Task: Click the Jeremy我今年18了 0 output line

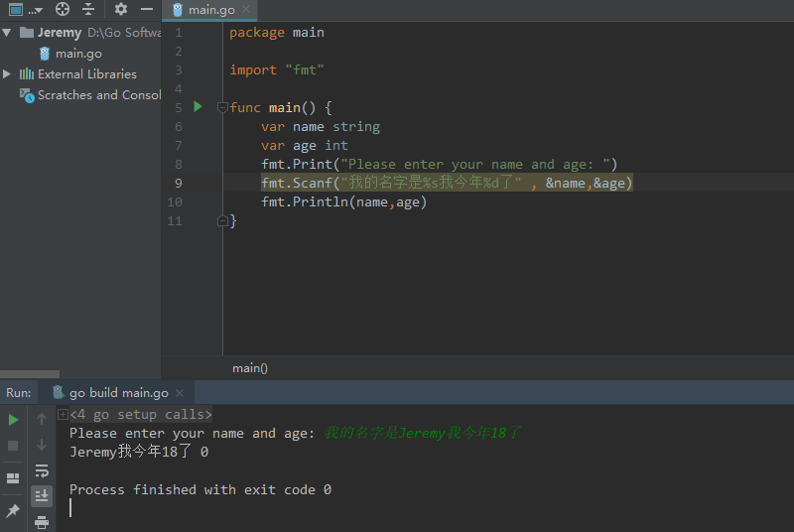Action: pos(139,452)
